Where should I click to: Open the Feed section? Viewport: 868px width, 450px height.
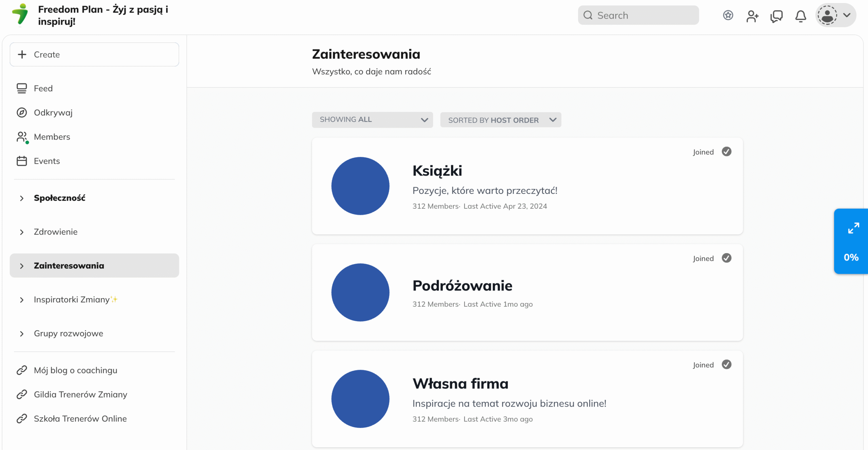pos(43,88)
